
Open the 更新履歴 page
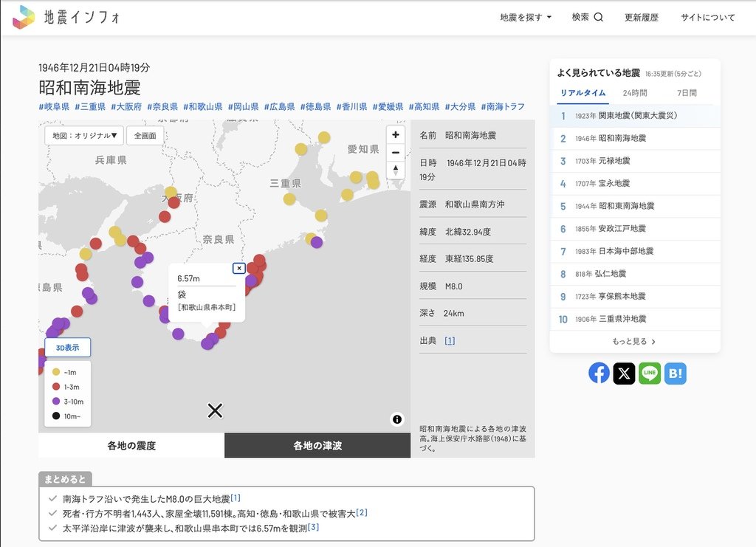pos(642,18)
